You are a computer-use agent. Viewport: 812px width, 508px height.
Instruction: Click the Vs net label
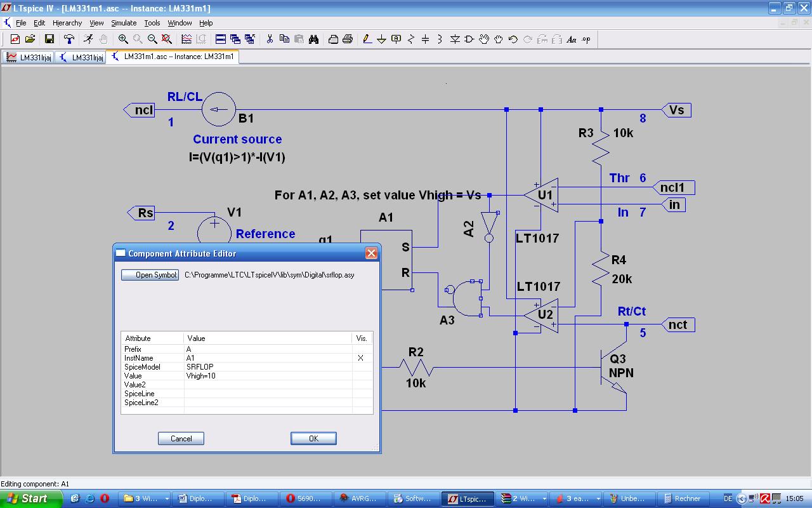(676, 110)
